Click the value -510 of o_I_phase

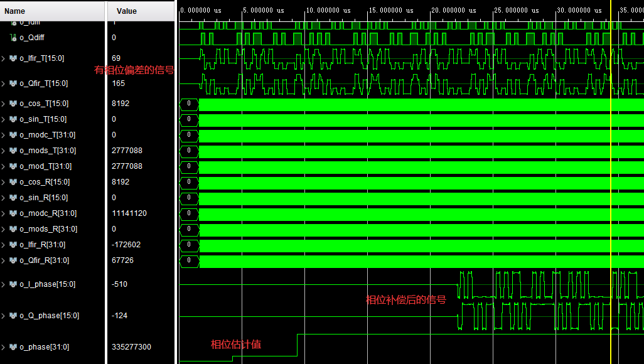click(119, 284)
